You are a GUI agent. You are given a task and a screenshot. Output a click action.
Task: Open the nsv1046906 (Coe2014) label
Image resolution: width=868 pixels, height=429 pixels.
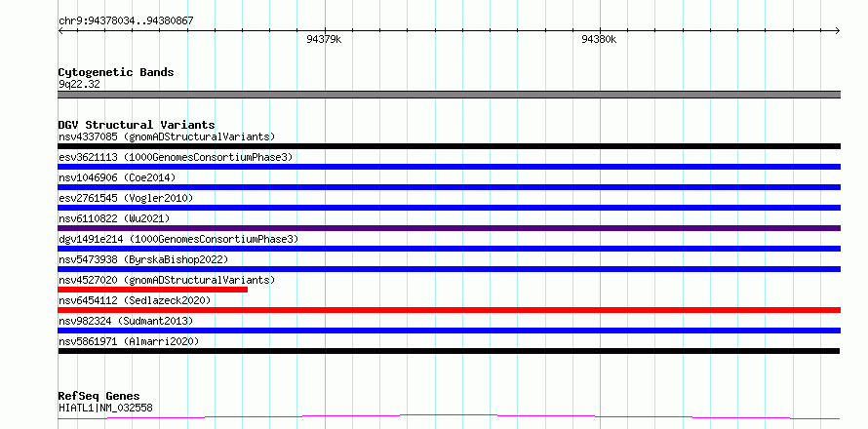point(117,177)
